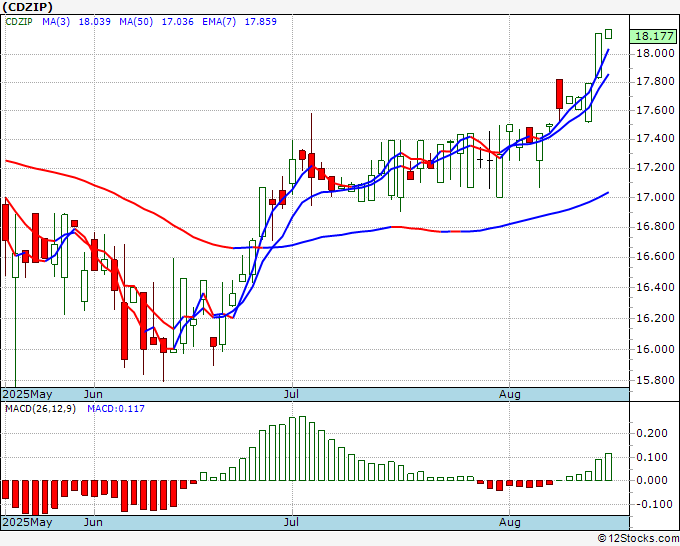The image size is (680, 546).
Task: Click Aug on the MACD panel axis
Action: click(x=510, y=522)
